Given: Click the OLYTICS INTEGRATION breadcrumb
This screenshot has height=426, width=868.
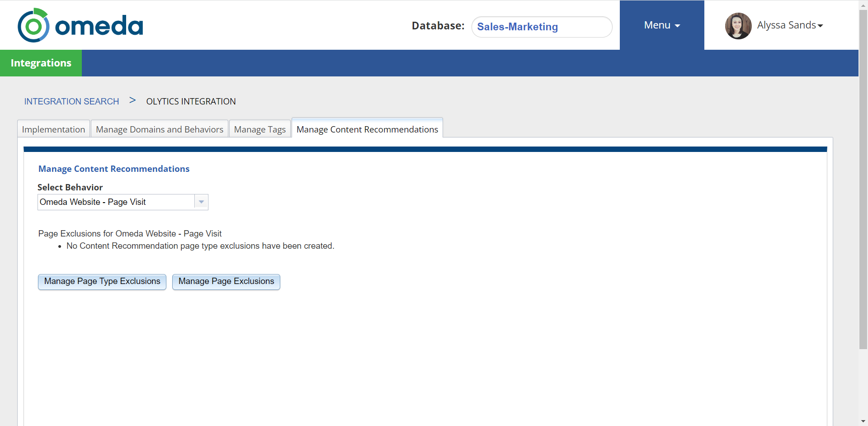Looking at the screenshot, I should point(191,101).
